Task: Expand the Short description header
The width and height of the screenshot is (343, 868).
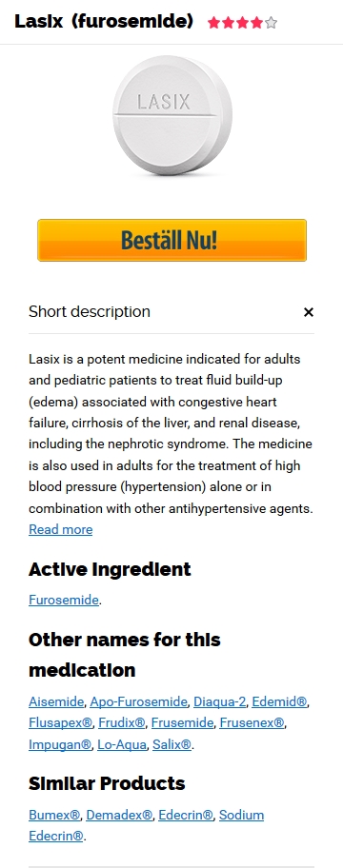Action: coord(90,311)
